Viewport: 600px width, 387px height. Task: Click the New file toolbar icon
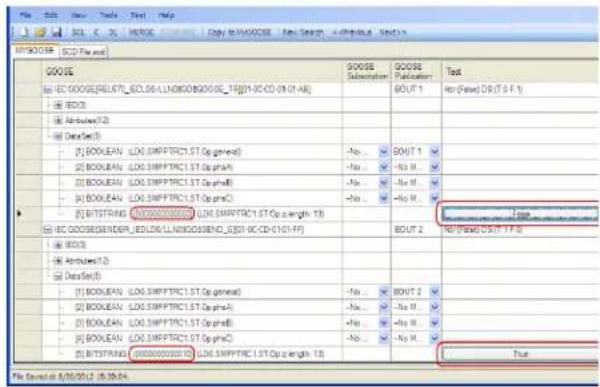24,32
